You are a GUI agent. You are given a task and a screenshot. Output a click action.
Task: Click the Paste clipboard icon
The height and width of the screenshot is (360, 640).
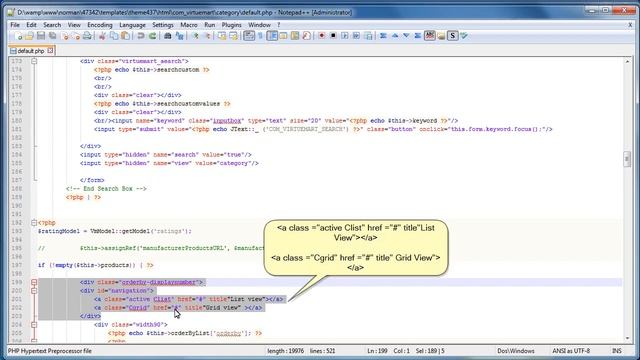coord(126,36)
